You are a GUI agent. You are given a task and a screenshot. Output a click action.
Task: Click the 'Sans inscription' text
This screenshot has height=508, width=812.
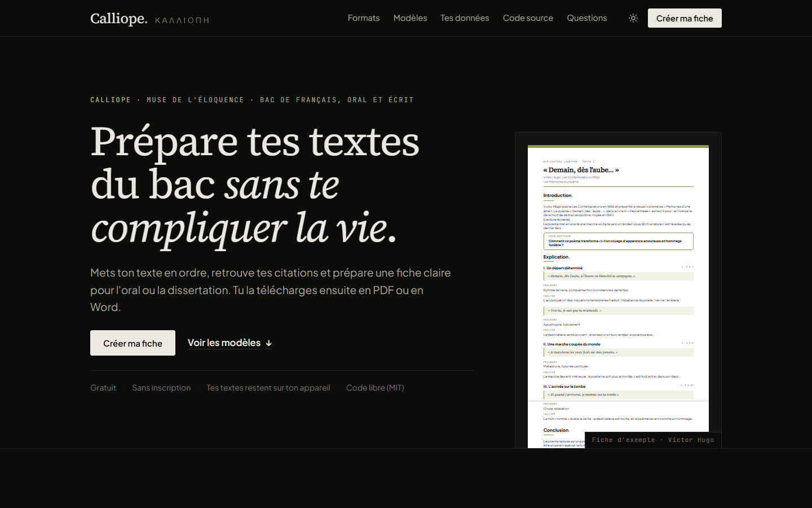coord(161,388)
